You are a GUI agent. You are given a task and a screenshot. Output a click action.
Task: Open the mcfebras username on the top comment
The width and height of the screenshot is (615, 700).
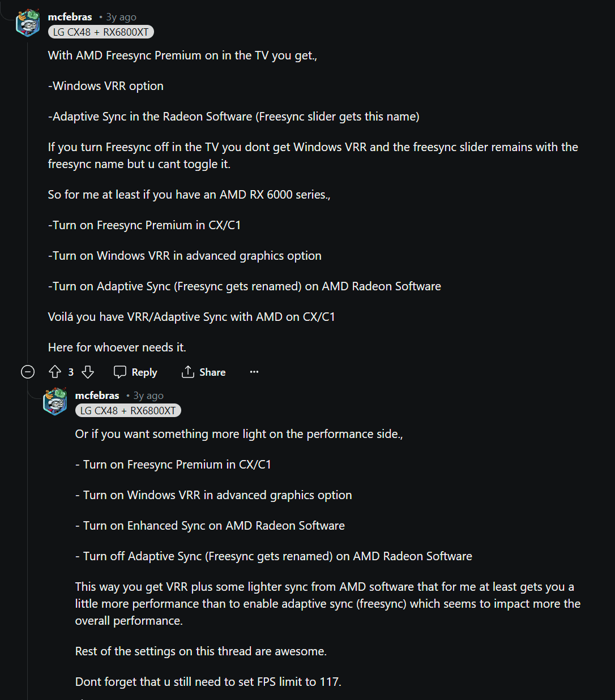tap(70, 17)
